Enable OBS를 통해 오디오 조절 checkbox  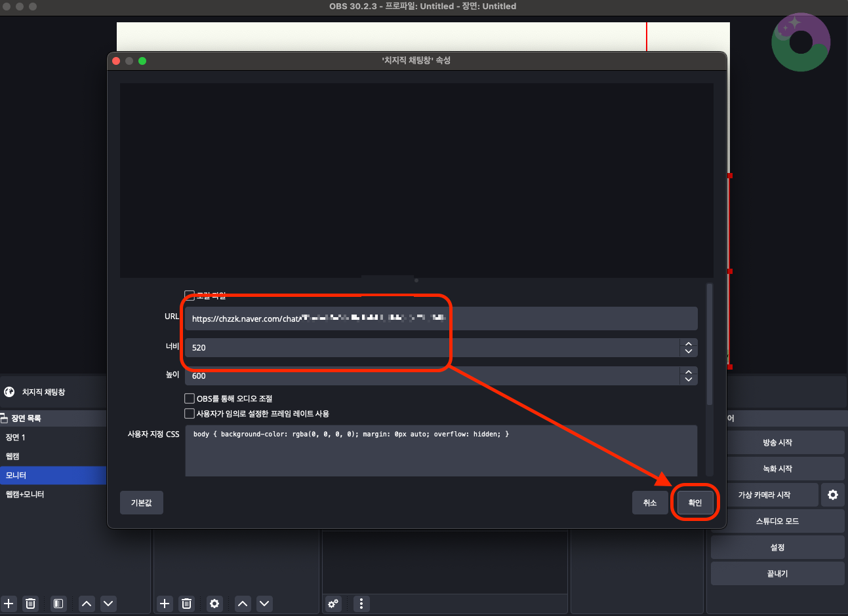(190, 398)
